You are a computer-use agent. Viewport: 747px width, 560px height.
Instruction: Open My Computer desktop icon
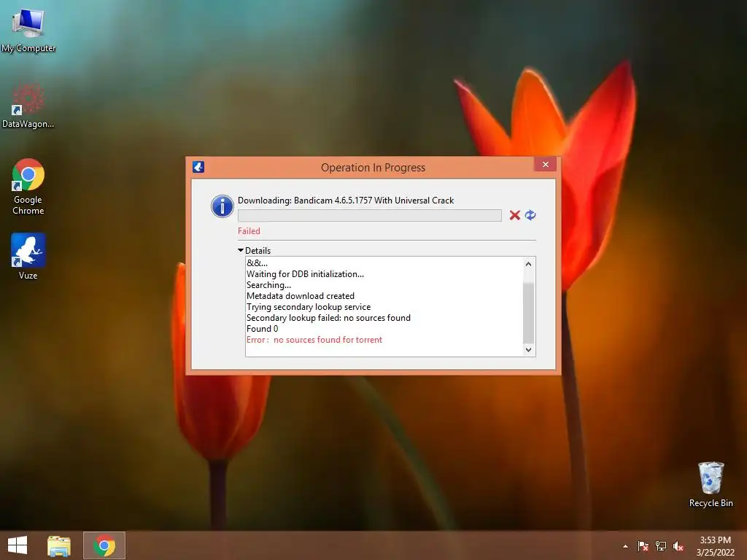[28, 29]
